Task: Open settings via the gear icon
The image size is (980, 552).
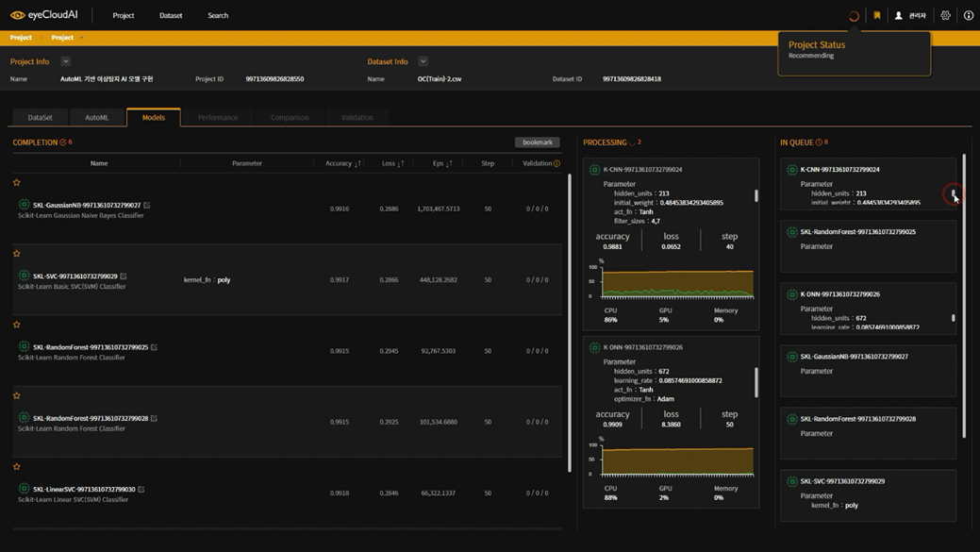Action: 945,16
